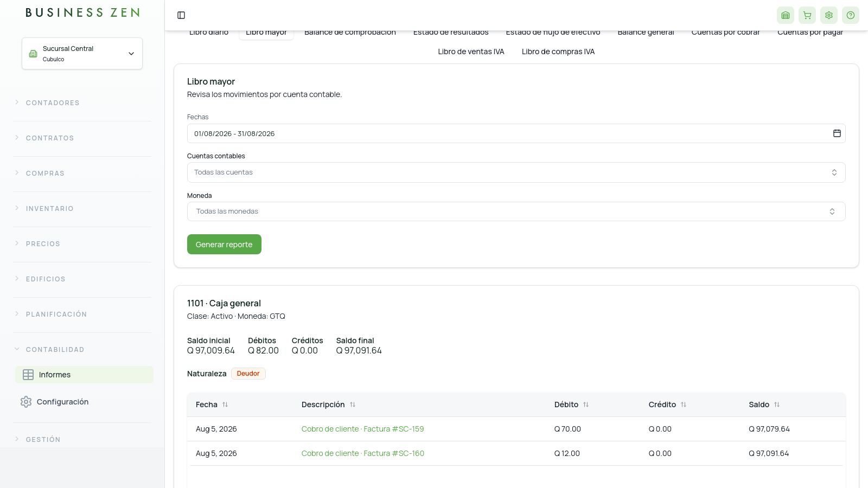Image resolution: width=868 pixels, height=488 pixels.
Task: Expand the Inventario sidebar section
Action: pyautogui.click(x=82, y=208)
